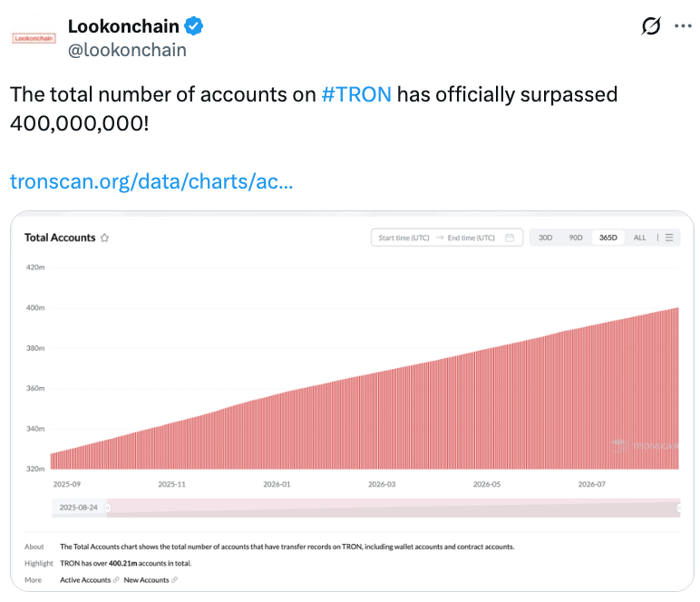Select the 90D time range
Viewport: 700px width, 602px height.
[x=576, y=238]
